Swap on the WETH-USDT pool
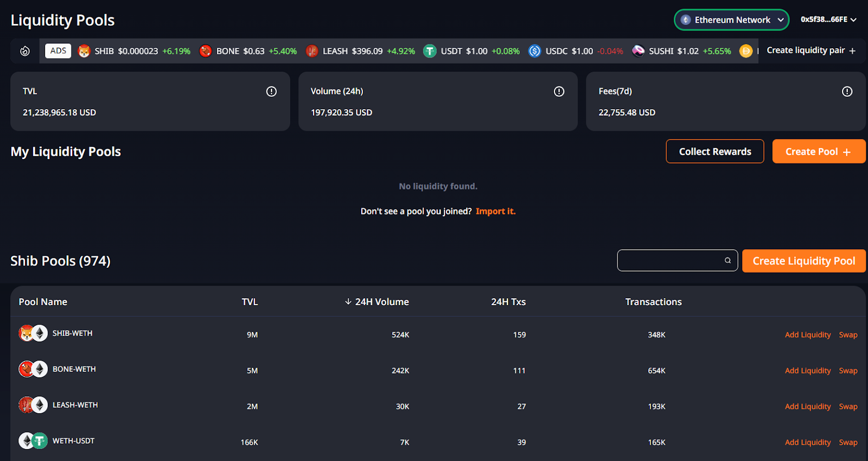The height and width of the screenshot is (461, 868). coord(848,442)
